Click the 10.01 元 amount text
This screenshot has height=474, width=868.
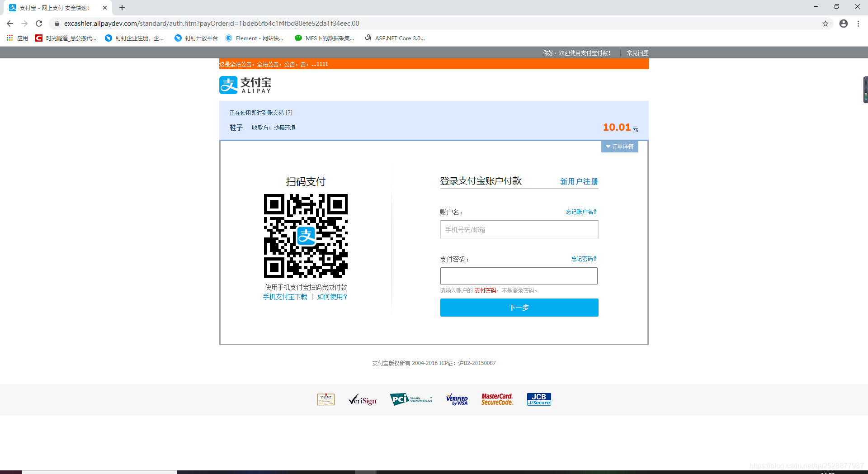(621, 128)
